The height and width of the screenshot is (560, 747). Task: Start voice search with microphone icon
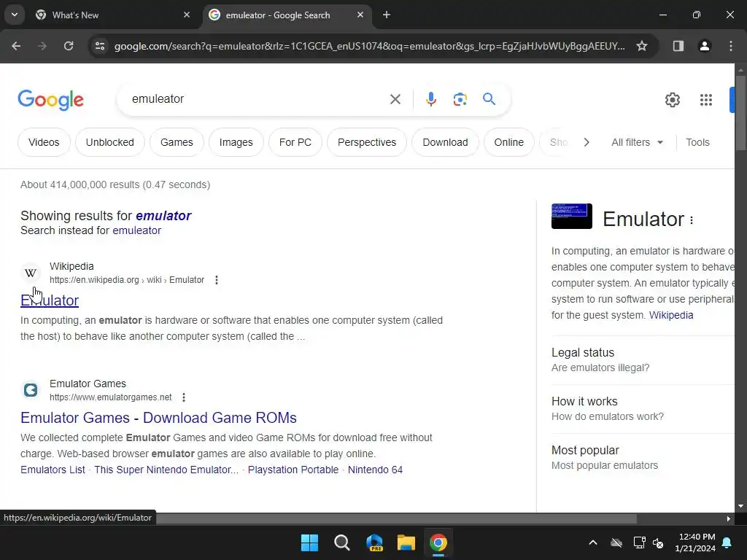point(431,99)
